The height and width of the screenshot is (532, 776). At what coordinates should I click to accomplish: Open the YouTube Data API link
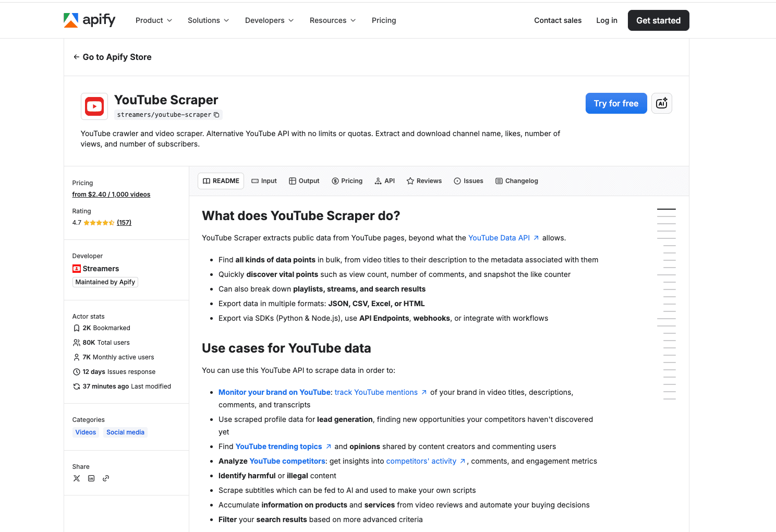point(499,238)
